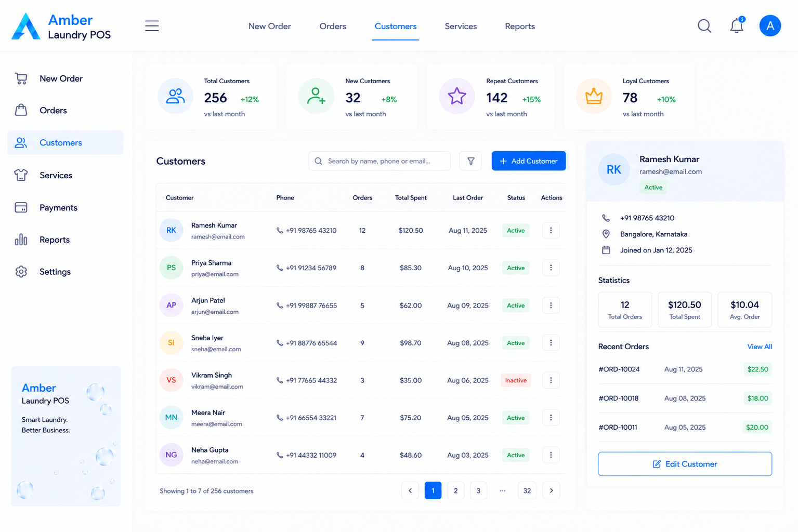Image resolution: width=798 pixels, height=532 pixels.
Task: Select New Order in top navigation
Action: click(269, 26)
